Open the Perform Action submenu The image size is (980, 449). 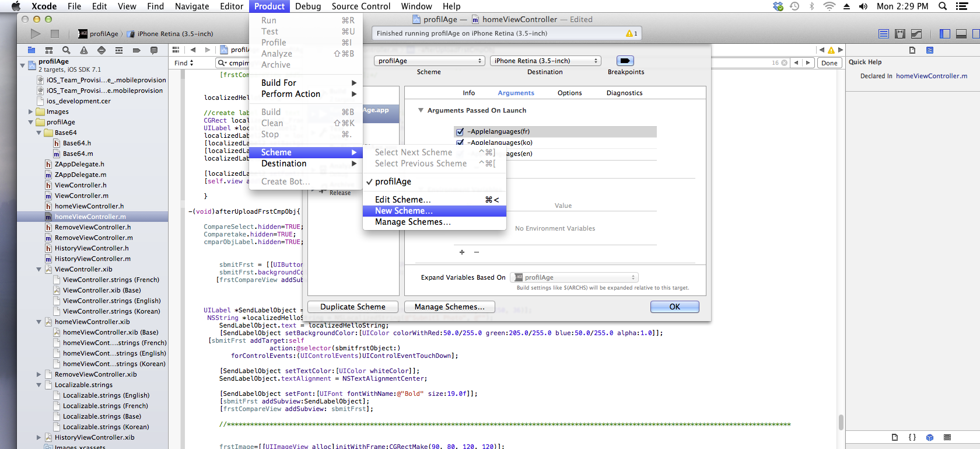[306, 94]
